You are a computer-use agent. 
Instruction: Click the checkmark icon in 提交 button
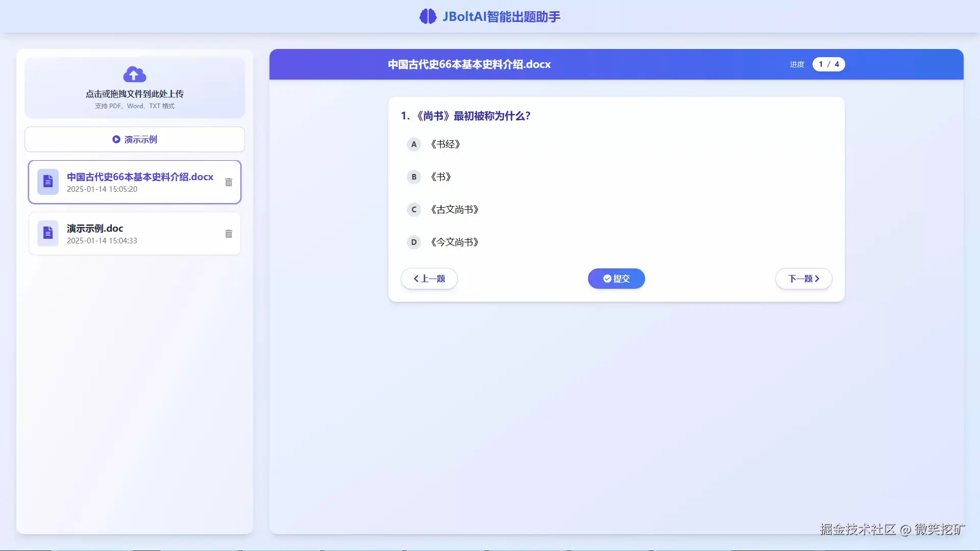[x=607, y=279]
